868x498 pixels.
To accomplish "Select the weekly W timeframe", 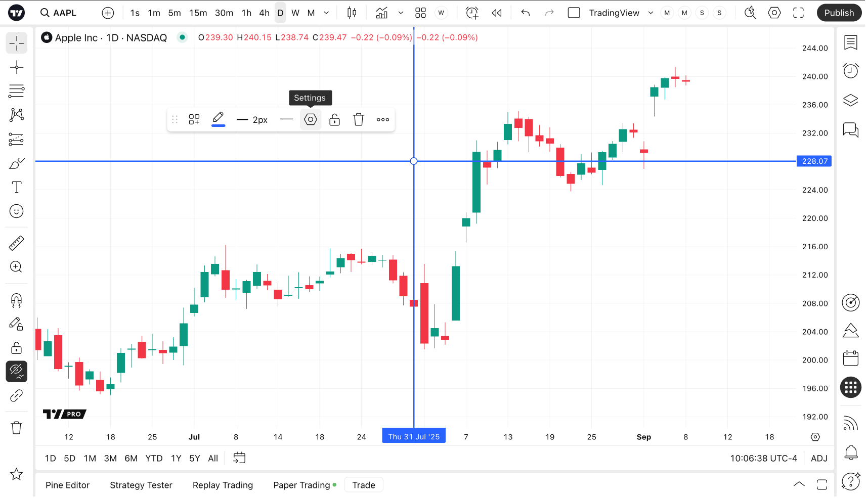I will click(295, 13).
